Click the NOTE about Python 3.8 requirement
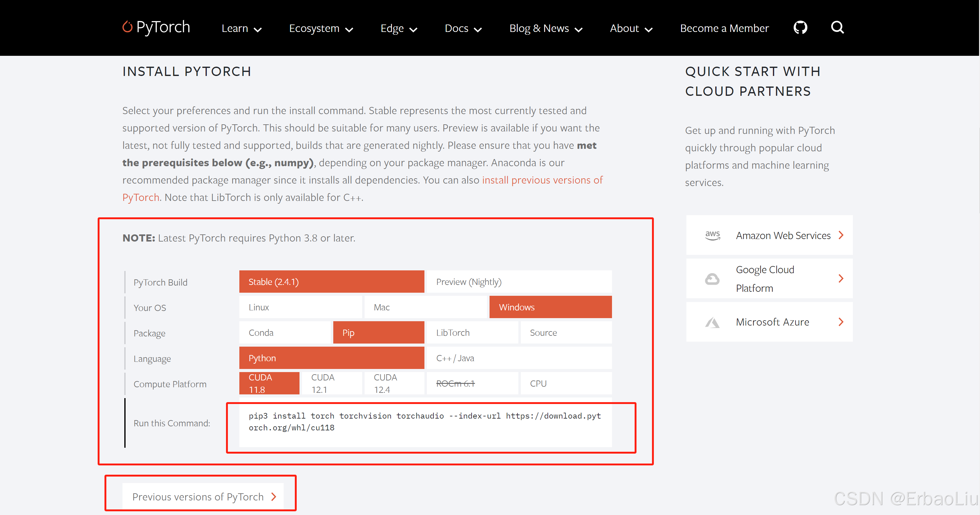The image size is (980, 515). pyautogui.click(x=239, y=238)
